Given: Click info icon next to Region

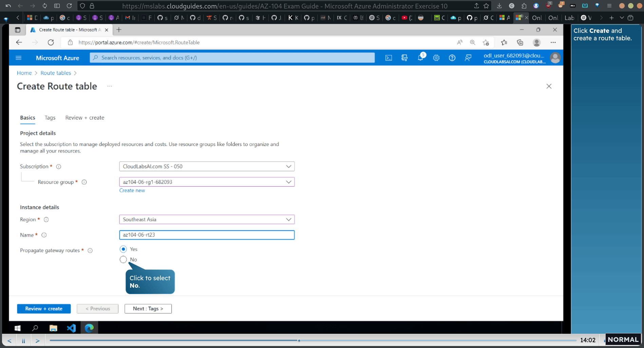Looking at the screenshot, I should (46, 220).
